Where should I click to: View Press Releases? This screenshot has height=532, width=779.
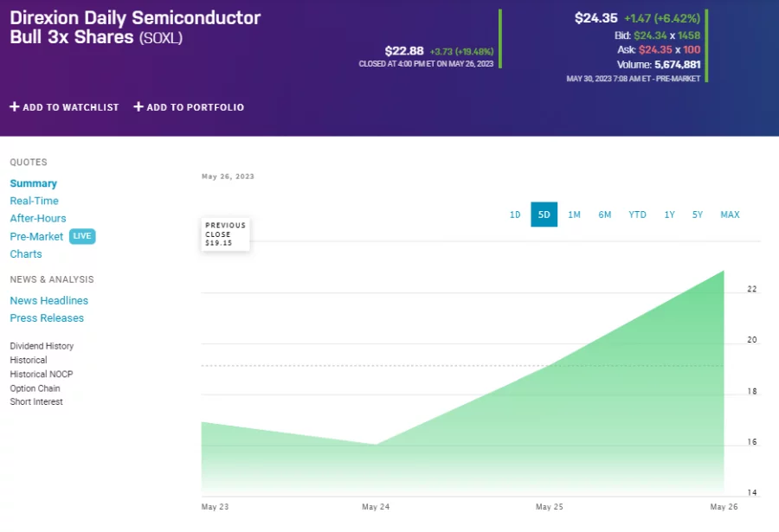(x=47, y=317)
